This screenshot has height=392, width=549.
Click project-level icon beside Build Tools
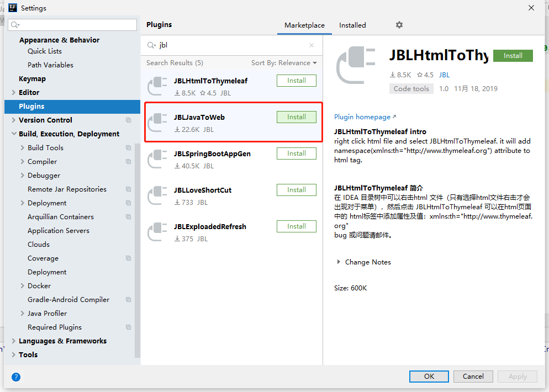[129, 148]
